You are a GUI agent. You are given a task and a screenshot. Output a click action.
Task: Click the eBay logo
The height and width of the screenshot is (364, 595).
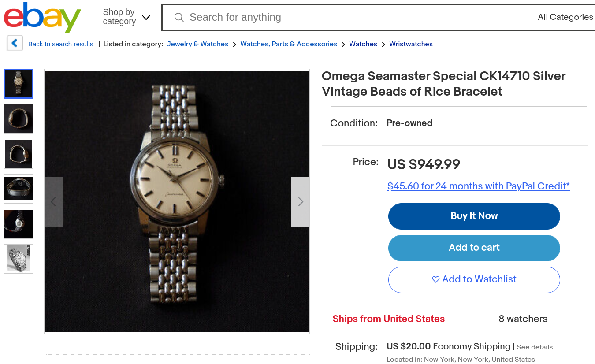pyautogui.click(x=42, y=18)
